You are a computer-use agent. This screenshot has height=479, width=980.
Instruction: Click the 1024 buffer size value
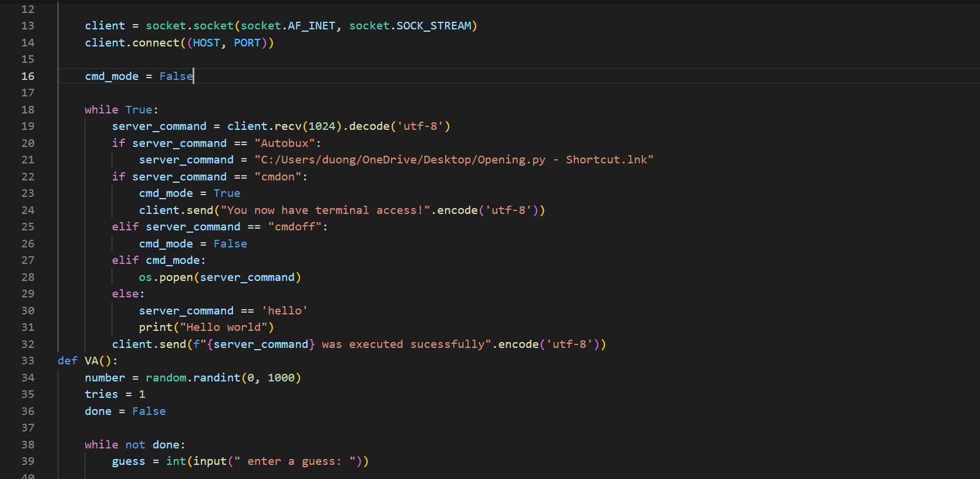322,126
